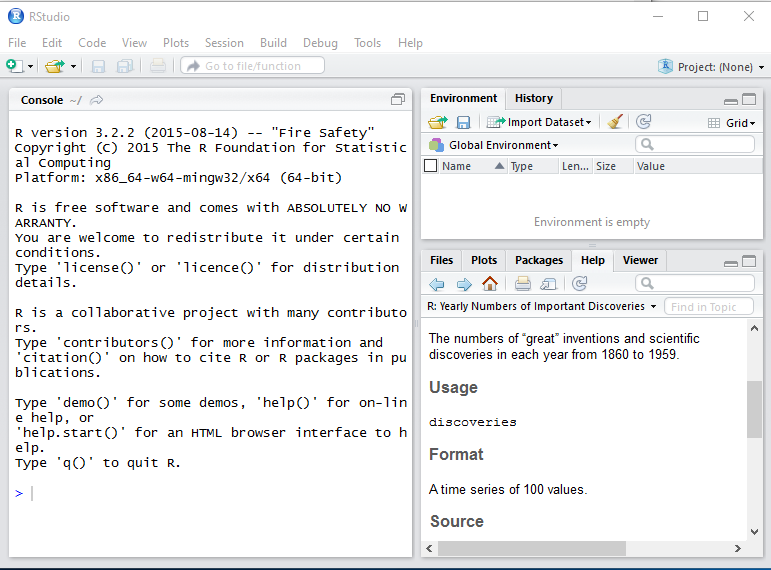
Task: Click the Save All icon
Action: click(x=125, y=66)
